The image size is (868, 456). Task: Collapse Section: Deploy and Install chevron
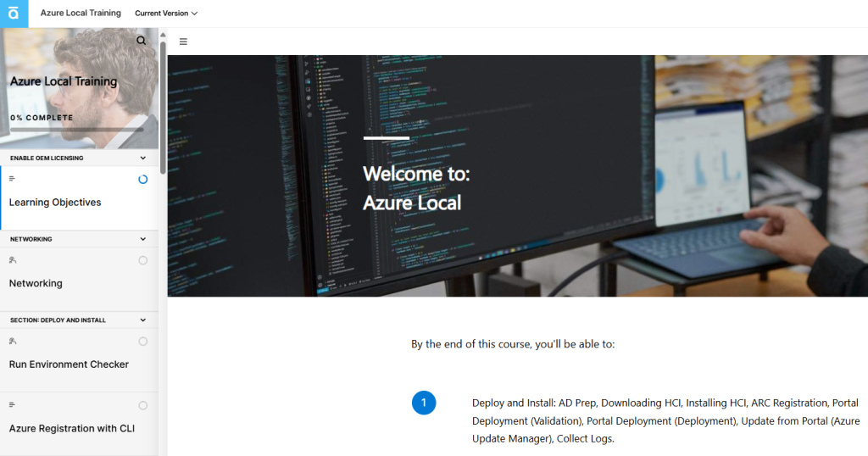(142, 320)
